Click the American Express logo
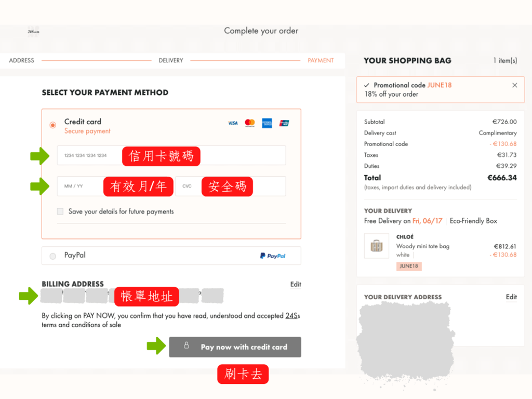Image resolution: width=532 pixels, height=399 pixels. 267,123
